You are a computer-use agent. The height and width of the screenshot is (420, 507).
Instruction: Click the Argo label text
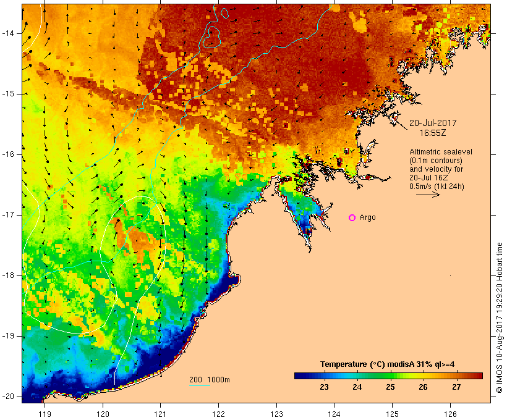(x=368, y=217)
